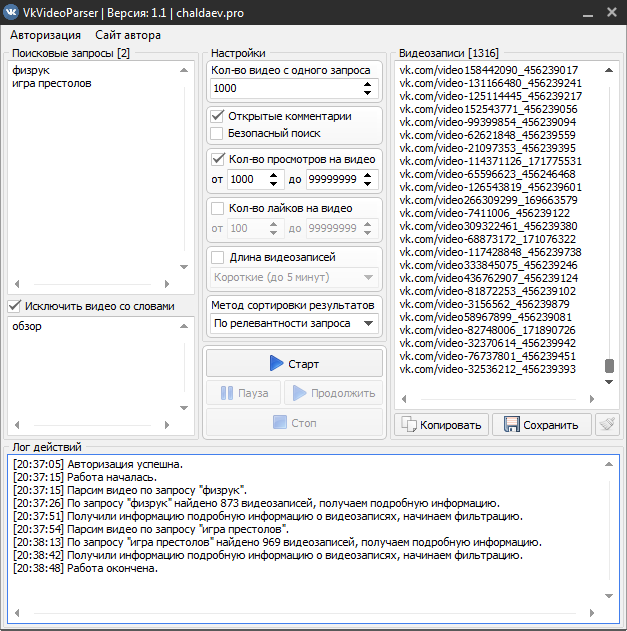Select vk.com/video-3156562_456239879 entry

(484, 304)
